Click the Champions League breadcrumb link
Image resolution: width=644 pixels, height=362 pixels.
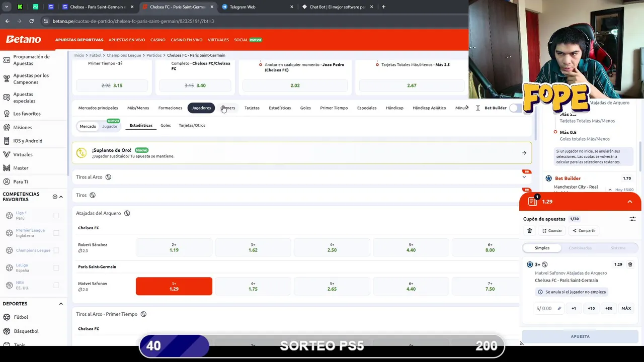124,55
